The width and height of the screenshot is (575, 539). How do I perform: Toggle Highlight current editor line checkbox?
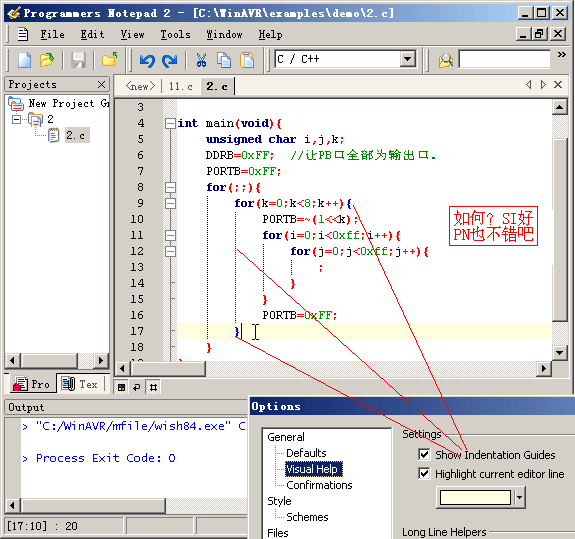pos(424,473)
